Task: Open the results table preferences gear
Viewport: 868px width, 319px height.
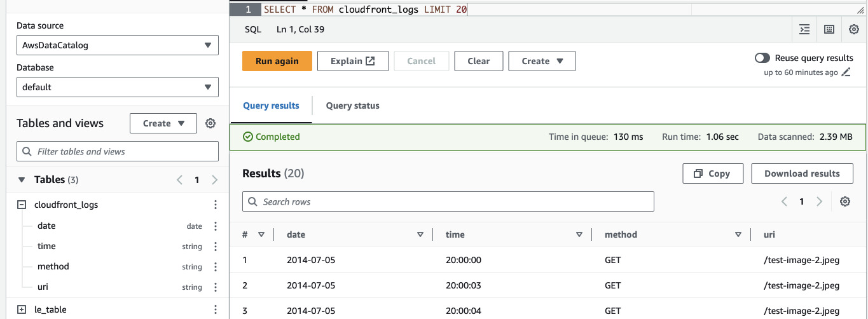Action: [844, 201]
